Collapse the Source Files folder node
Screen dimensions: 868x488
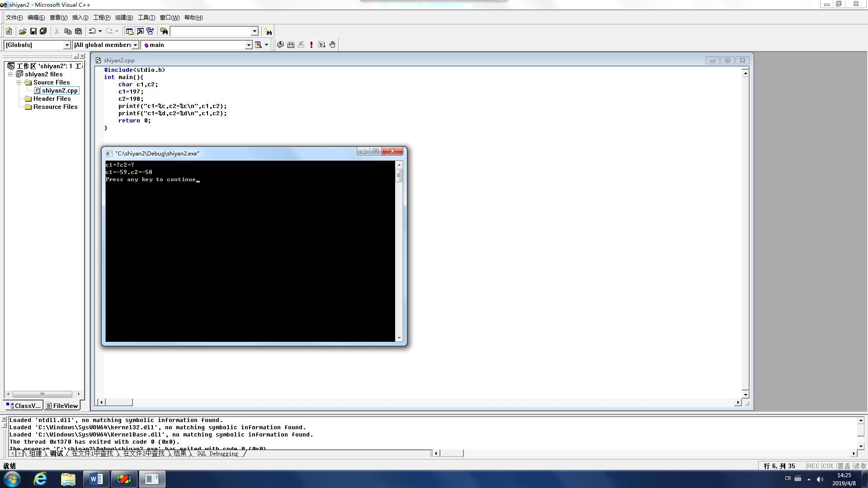click(x=19, y=82)
